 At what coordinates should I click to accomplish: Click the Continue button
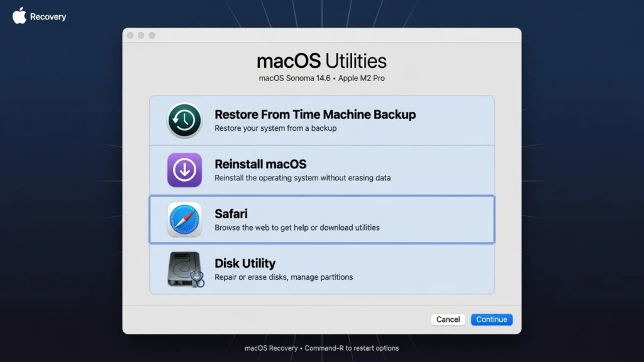click(492, 319)
